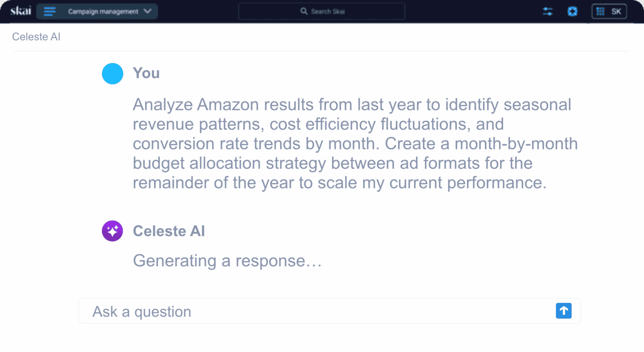This screenshot has width=644, height=352.
Task: Click the Celeste AI sparkle avatar
Action: (112, 231)
